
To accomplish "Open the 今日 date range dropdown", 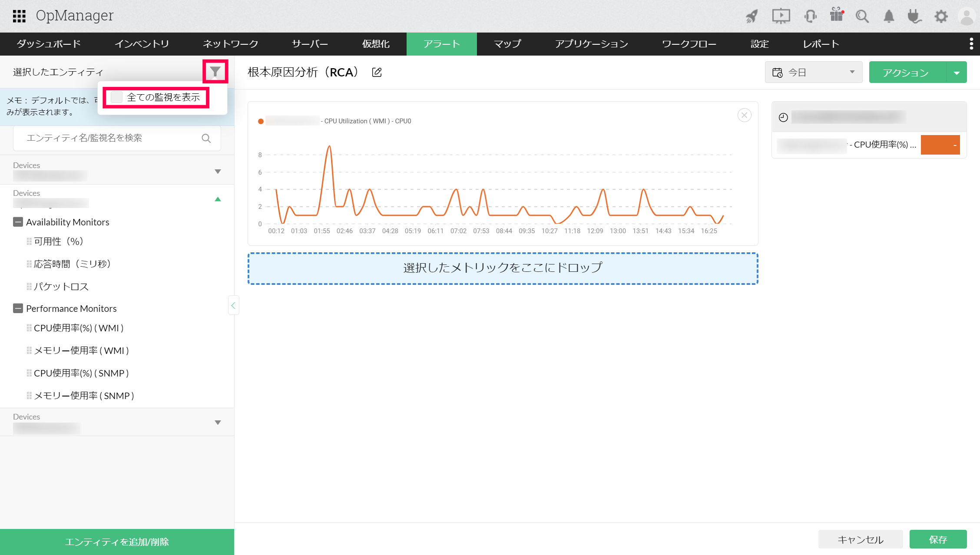I will pyautogui.click(x=813, y=72).
